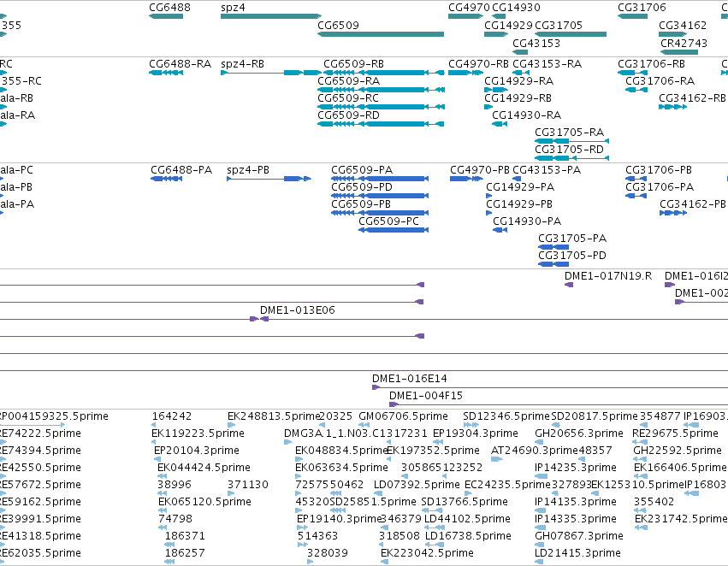This screenshot has height=566, width=728.
Task: Select protein CG6509-PC
Action: 394,230
